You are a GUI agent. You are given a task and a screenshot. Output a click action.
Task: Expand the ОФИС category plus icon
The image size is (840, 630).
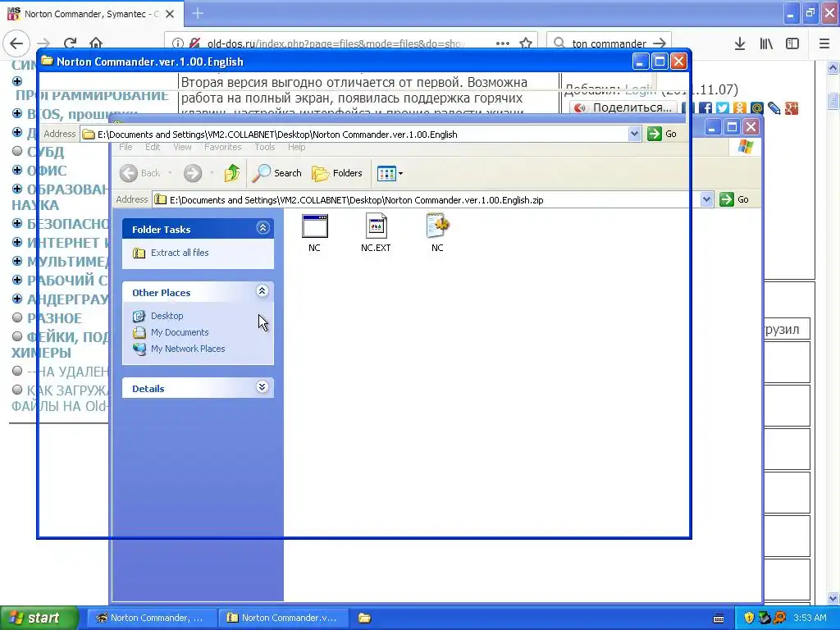coord(17,170)
